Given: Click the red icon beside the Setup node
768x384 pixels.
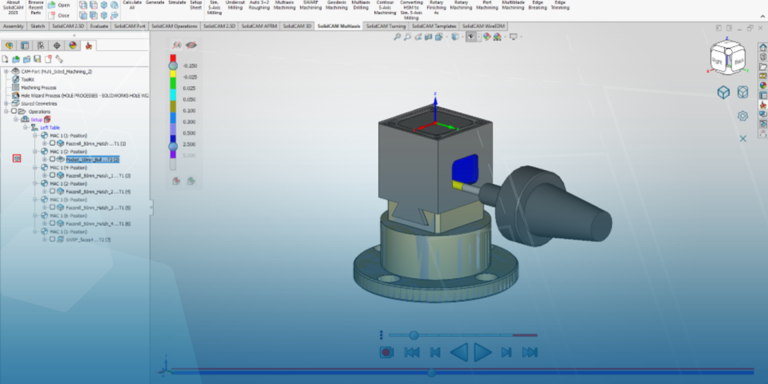Looking at the screenshot, I should pos(47,120).
